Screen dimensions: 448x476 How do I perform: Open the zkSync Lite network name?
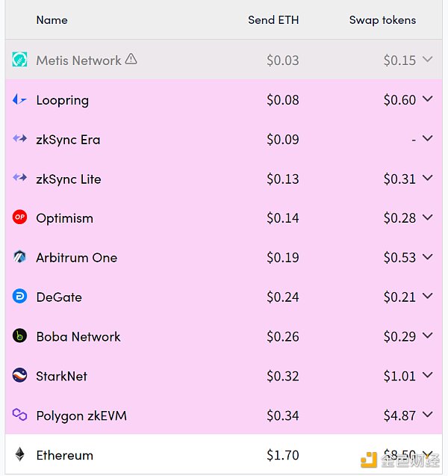point(69,179)
